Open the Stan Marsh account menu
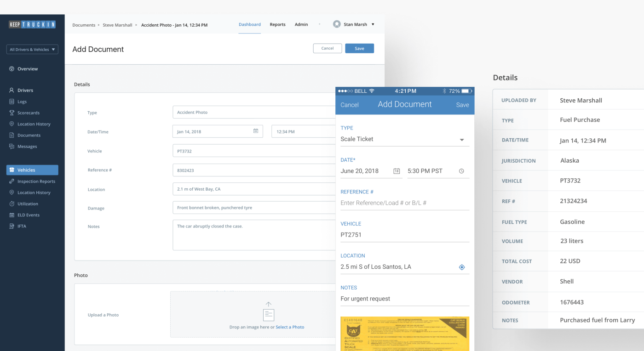The width and height of the screenshot is (644, 351). (354, 24)
